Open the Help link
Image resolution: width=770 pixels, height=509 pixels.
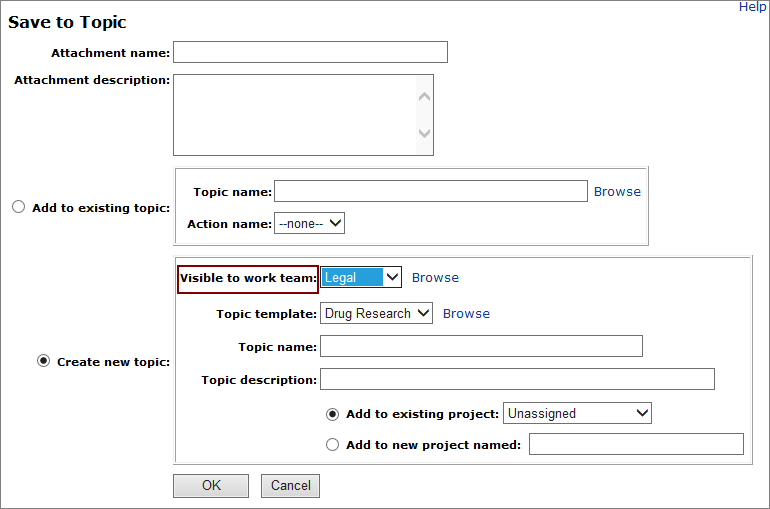[751, 7]
